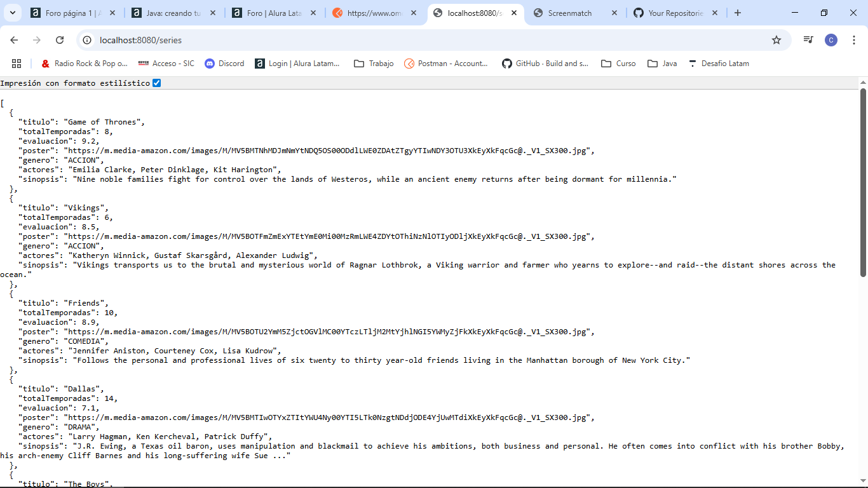
Task: Close the active localhost:8080 tab
Action: 513,13
